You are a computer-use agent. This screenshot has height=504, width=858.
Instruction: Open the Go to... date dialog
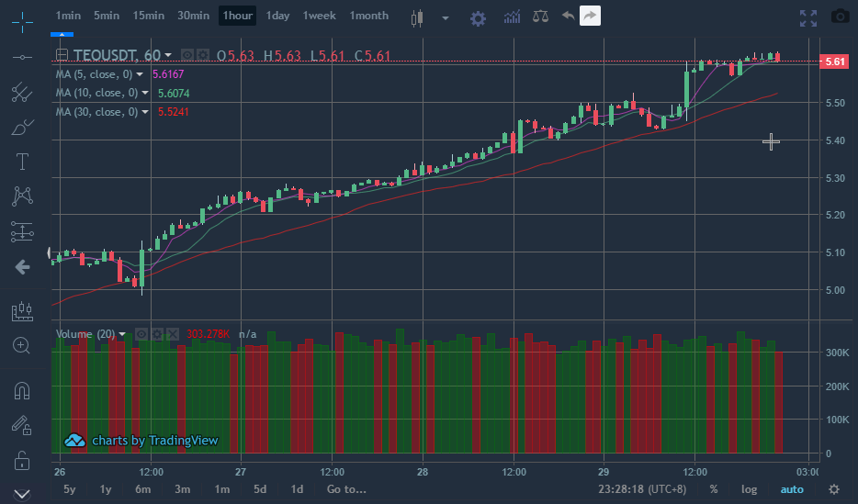[x=346, y=489]
